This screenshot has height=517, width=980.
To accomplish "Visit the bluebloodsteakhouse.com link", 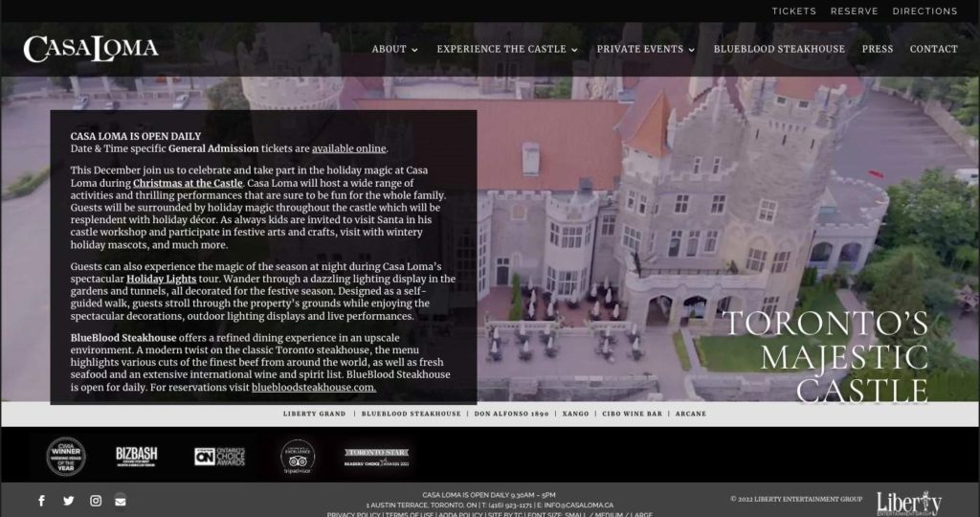I will [314, 388].
